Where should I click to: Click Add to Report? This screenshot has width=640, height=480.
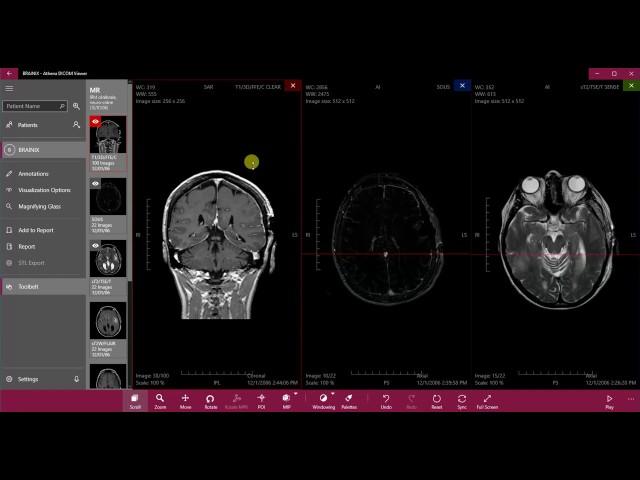pyautogui.click(x=36, y=230)
